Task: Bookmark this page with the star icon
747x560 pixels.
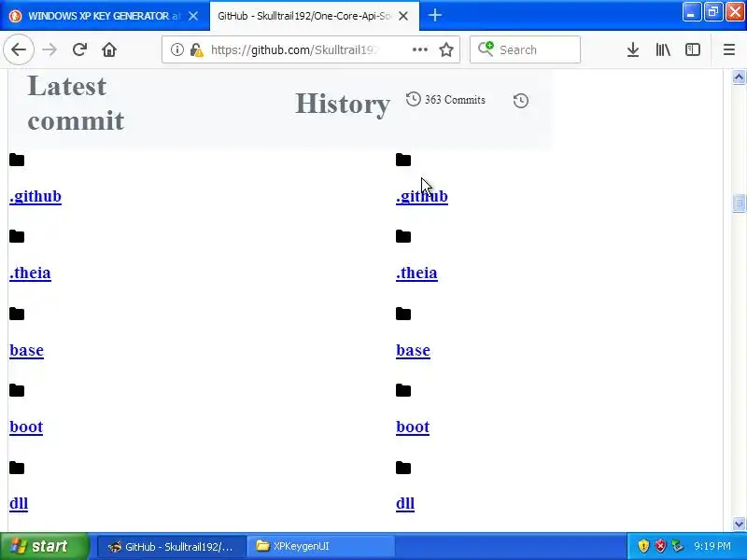Action: (x=446, y=49)
